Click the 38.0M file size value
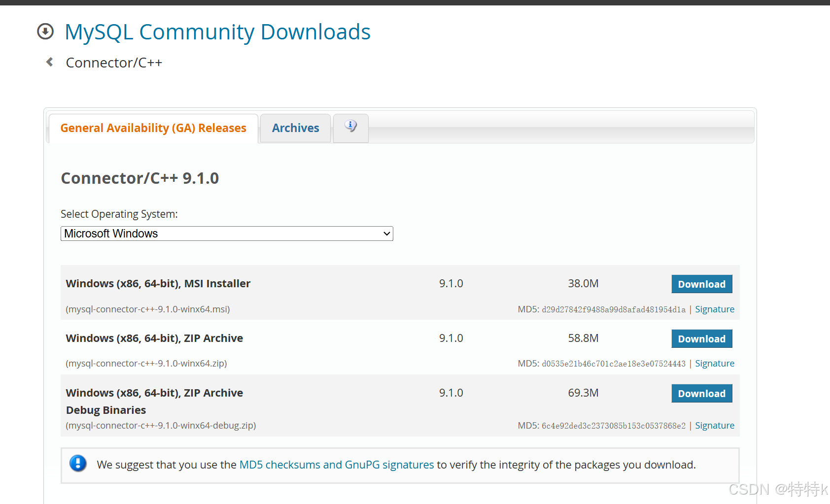830x504 pixels. (x=583, y=284)
